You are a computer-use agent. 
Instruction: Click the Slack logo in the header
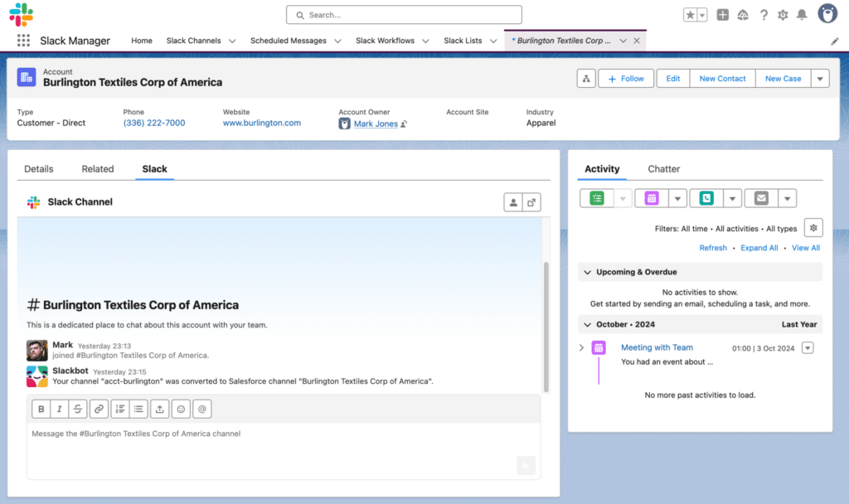(x=21, y=15)
